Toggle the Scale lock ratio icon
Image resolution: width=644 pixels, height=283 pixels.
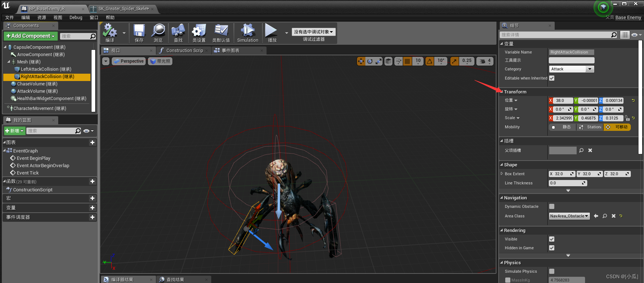tap(627, 118)
